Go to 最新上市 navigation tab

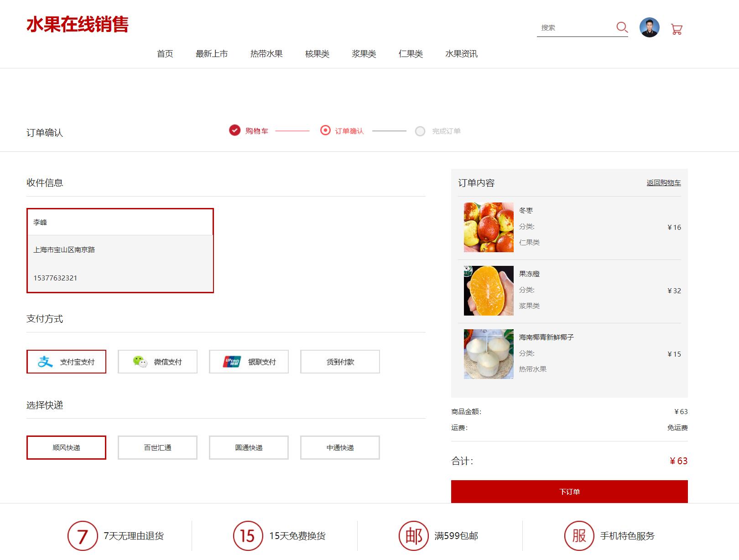pos(212,54)
